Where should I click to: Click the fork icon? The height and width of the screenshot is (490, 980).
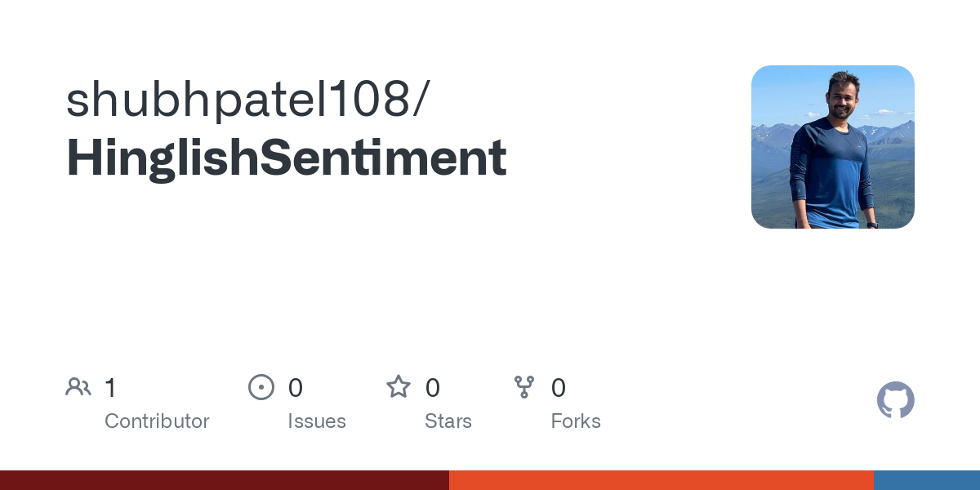point(524,387)
